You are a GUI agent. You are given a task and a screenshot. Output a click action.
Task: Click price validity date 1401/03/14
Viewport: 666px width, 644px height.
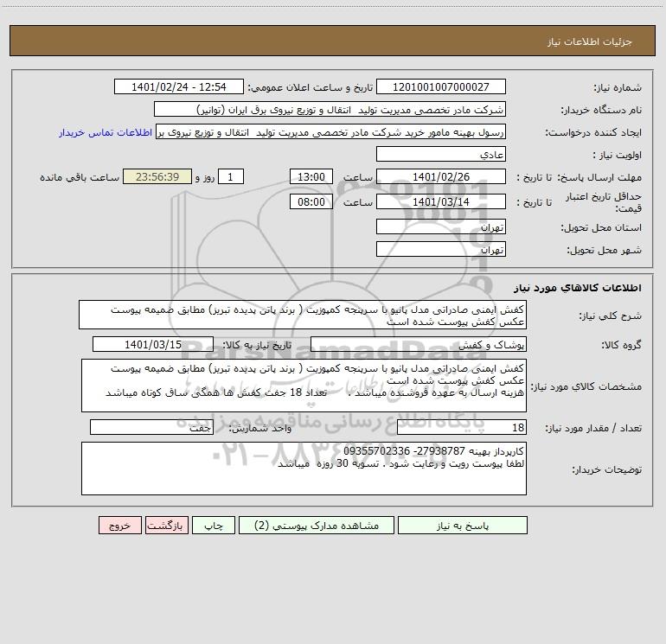(441, 201)
